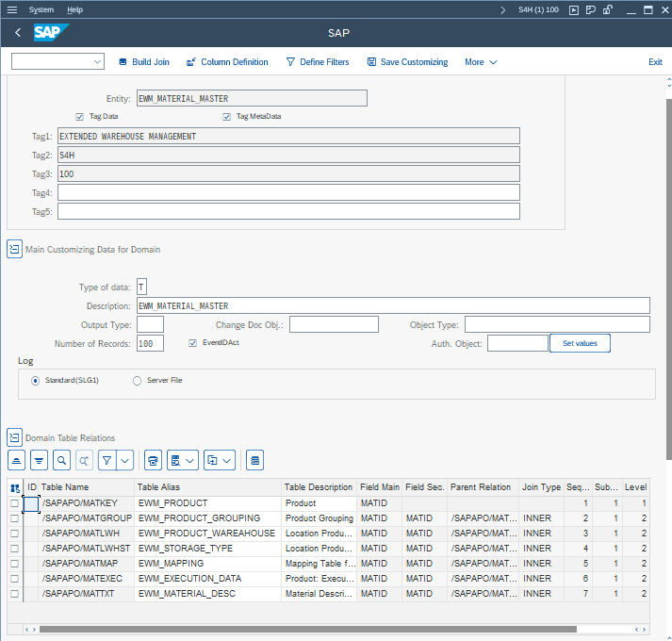This screenshot has height=641, width=672.
Task: Expand the More menu in the toolbar
Action: tap(480, 62)
